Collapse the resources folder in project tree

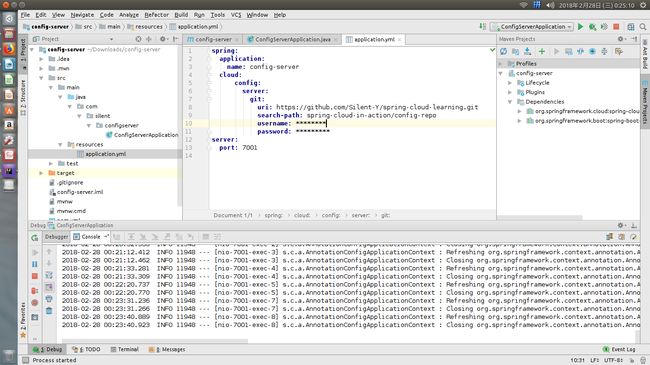click(x=61, y=144)
